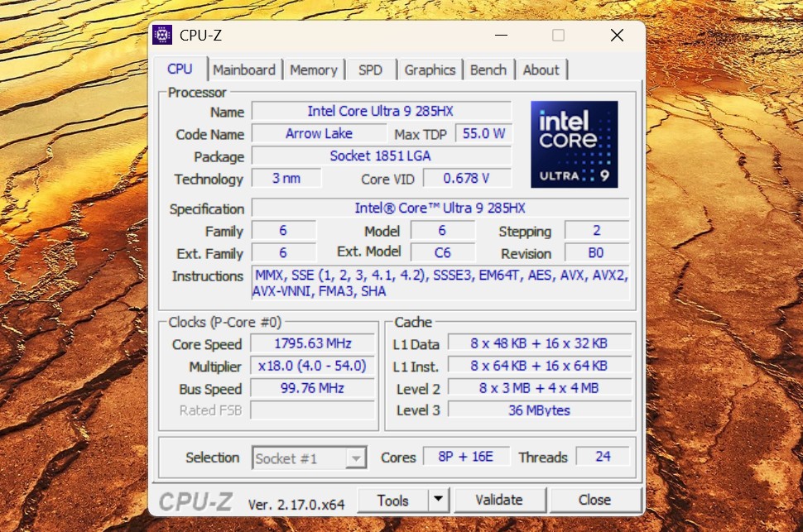This screenshot has height=532, width=803.
Task: Click the Validate button
Action: (x=499, y=501)
